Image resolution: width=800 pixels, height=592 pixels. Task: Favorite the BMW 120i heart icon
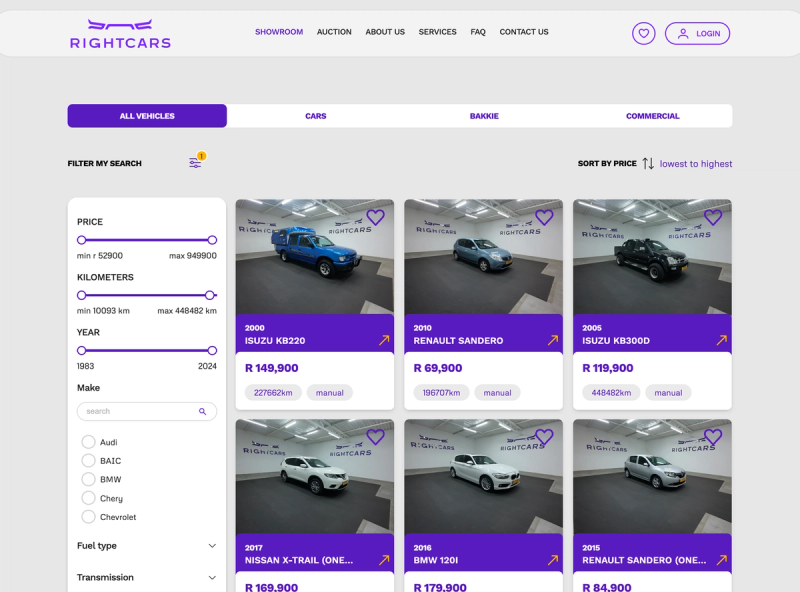[544, 437]
